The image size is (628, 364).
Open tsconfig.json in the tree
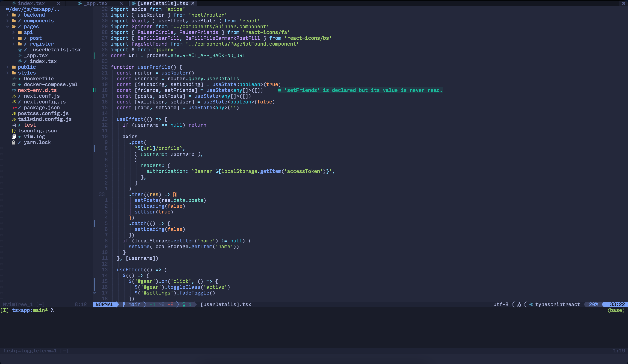click(37, 131)
